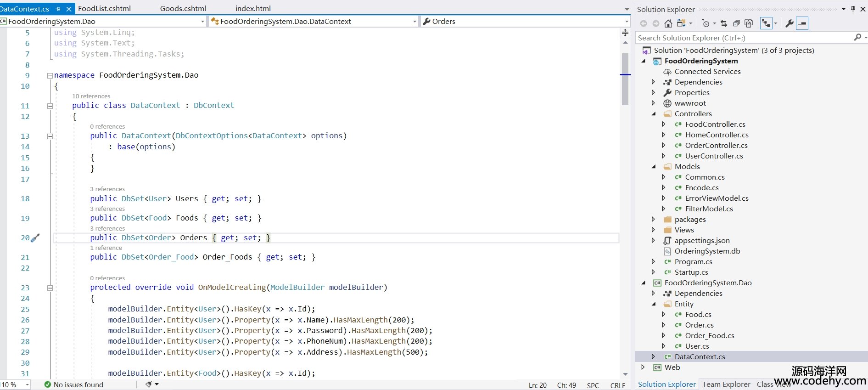Switch to FoodList.cshtml tab
Image resolution: width=868 pixels, height=390 pixels.
coord(104,8)
